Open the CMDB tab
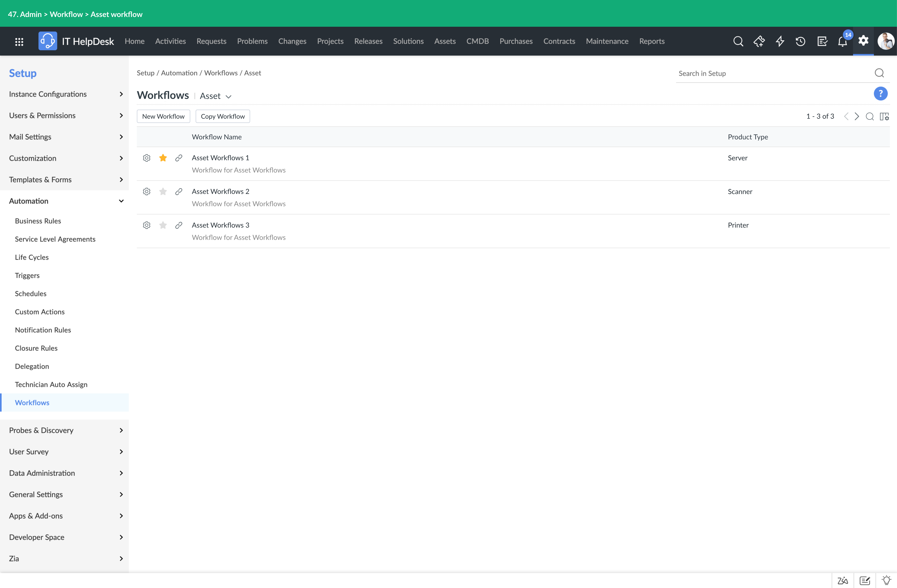Image resolution: width=897 pixels, height=588 pixels. [x=478, y=41]
